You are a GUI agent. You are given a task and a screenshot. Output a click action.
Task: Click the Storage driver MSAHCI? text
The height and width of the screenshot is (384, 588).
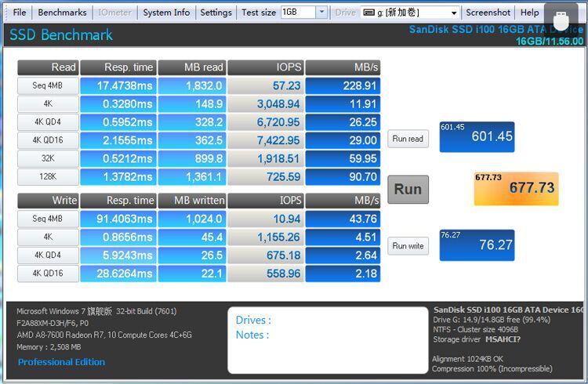[x=477, y=339]
